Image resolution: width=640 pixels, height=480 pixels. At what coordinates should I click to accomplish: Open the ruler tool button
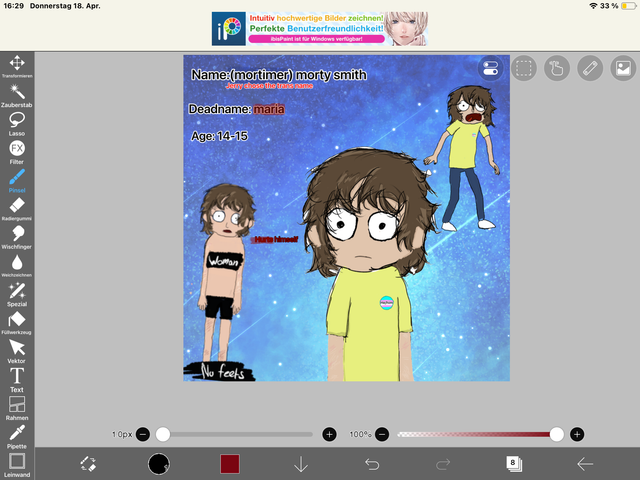click(x=590, y=68)
